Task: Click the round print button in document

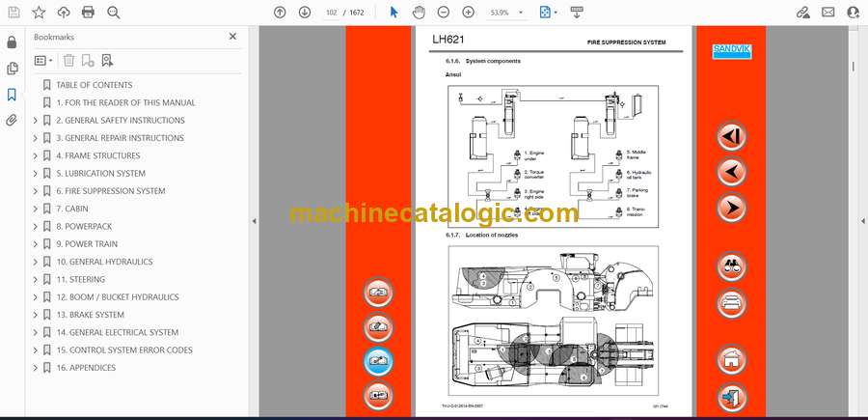Action: 731,303
